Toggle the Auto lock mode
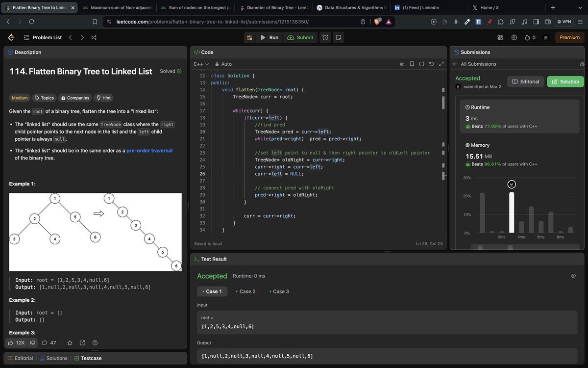The height and width of the screenshot is (368, 588). (223, 64)
